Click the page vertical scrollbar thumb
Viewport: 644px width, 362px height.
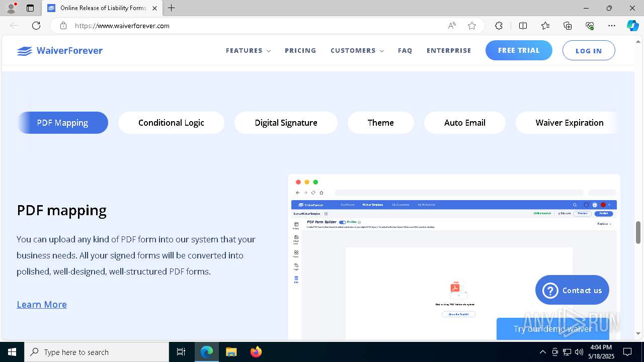638,232
